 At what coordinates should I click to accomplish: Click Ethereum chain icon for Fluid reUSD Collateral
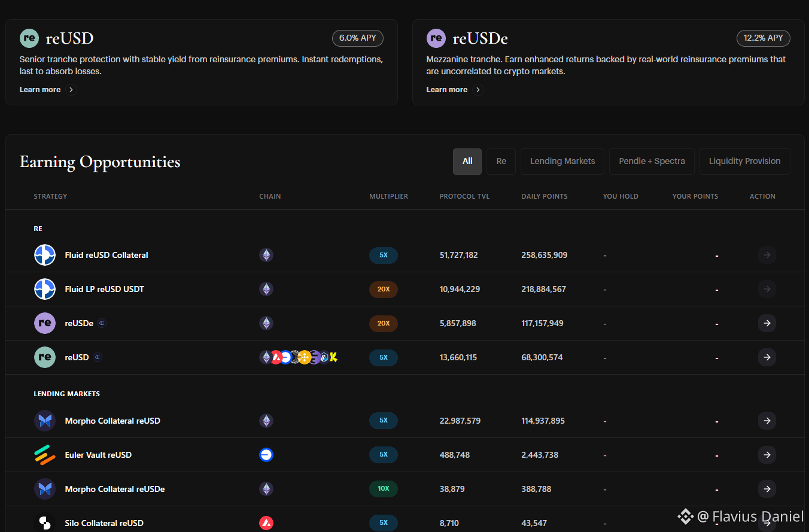tap(266, 255)
